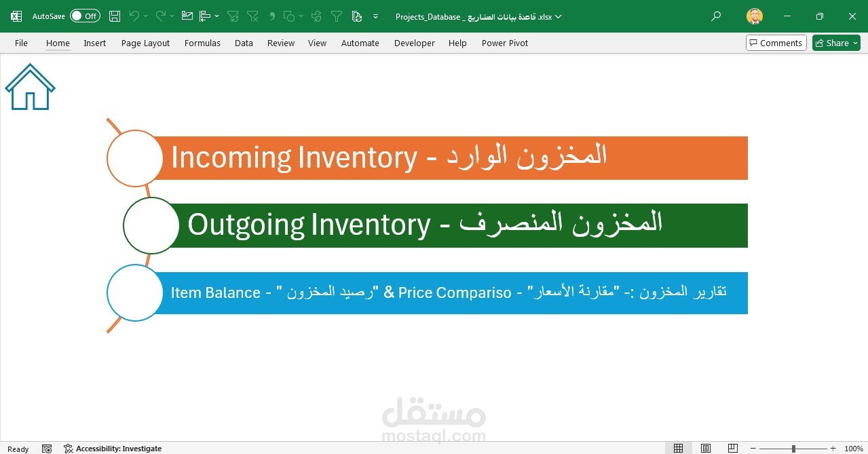
Task: Open the Redo history dropdown arrow
Action: pos(172,16)
